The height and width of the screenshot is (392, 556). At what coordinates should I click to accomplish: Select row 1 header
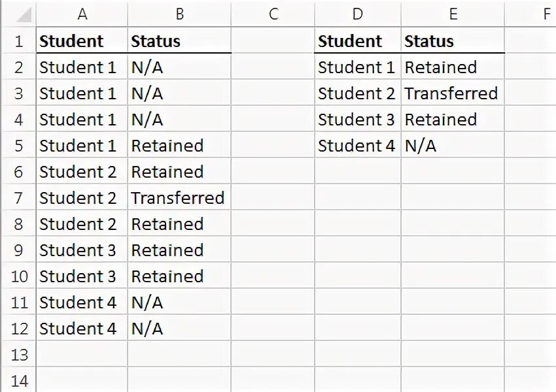(x=18, y=41)
